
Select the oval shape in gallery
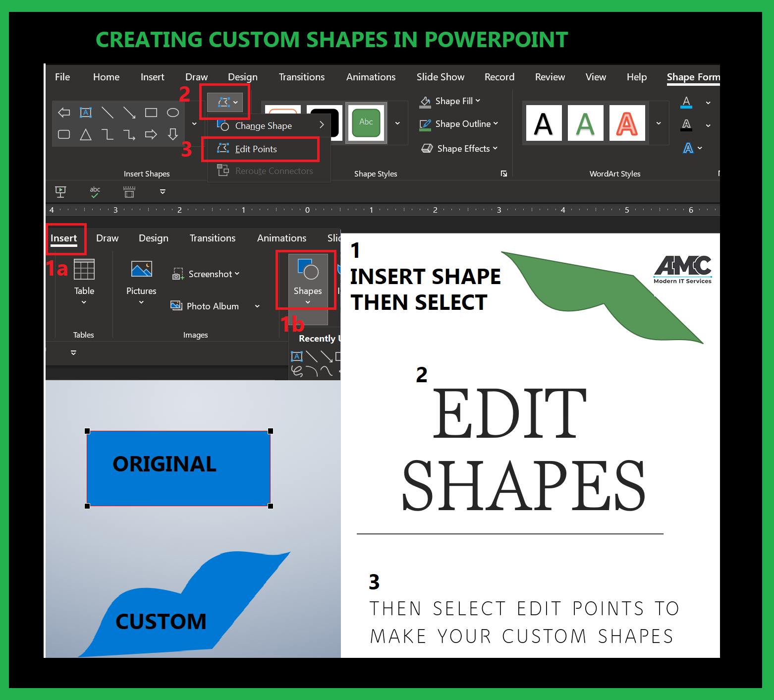pos(172,113)
